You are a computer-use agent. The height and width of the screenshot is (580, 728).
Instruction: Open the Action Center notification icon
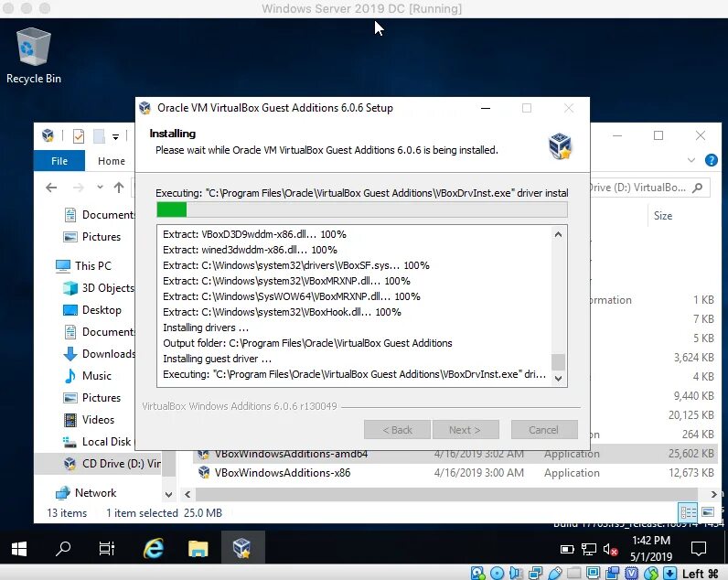699,549
